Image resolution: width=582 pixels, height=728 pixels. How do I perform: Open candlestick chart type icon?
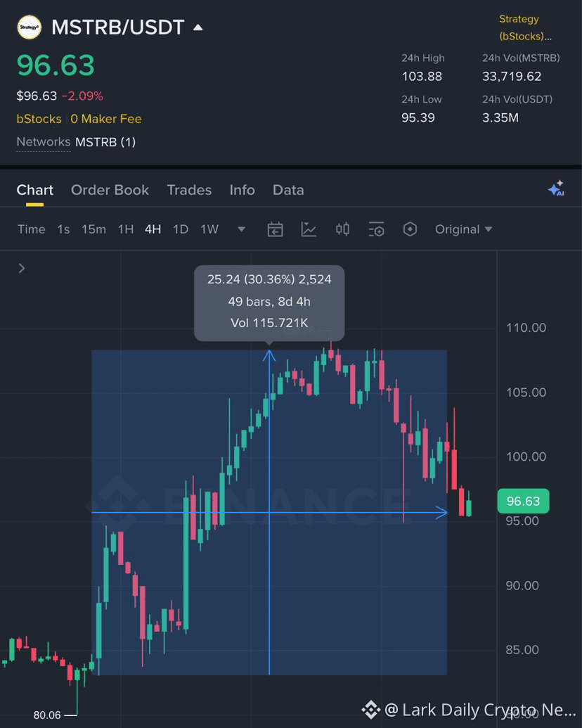pyautogui.click(x=342, y=229)
